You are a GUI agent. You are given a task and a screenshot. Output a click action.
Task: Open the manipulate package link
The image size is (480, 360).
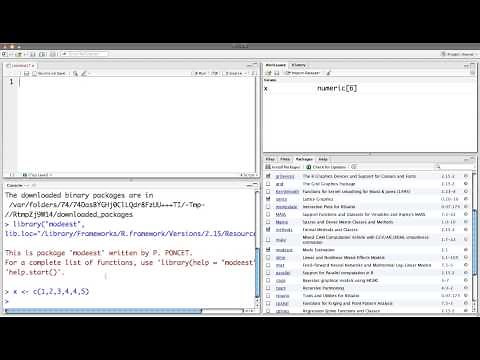pos(286,207)
